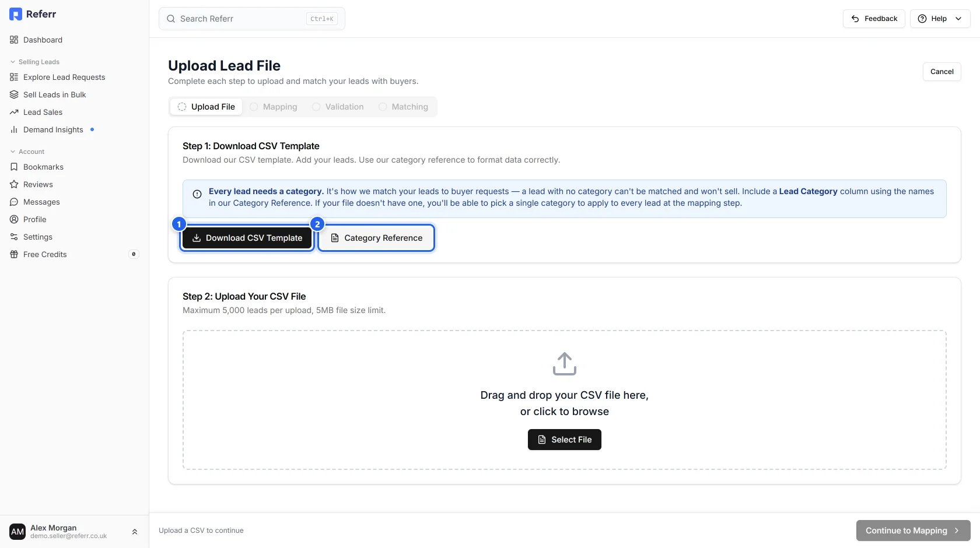Click the demo.seller@referr.co.uk email text

click(68, 536)
